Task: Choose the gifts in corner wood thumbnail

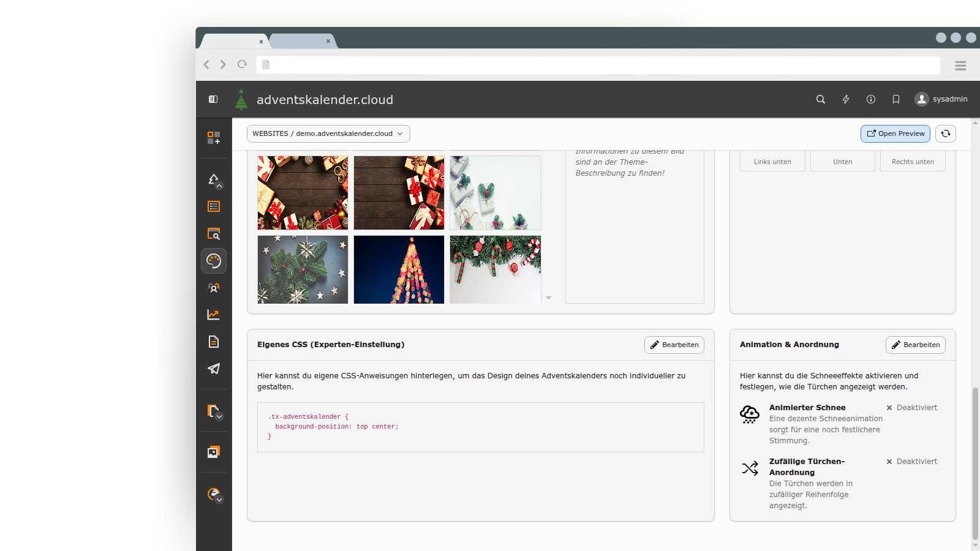Action: click(x=399, y=193)
